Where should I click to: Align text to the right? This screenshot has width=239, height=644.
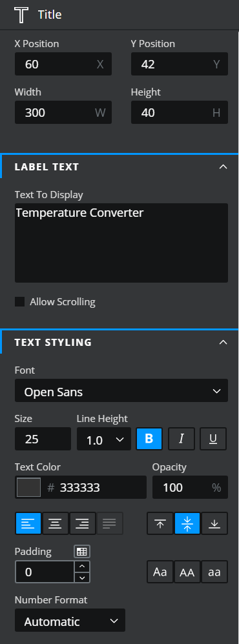point(83,523)
